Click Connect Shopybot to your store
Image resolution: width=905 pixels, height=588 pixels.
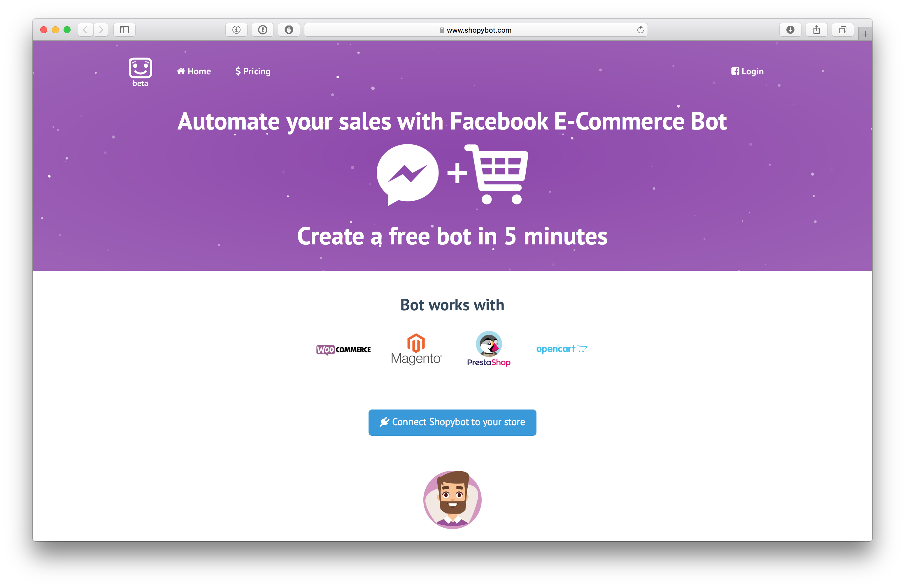(452, 423)
